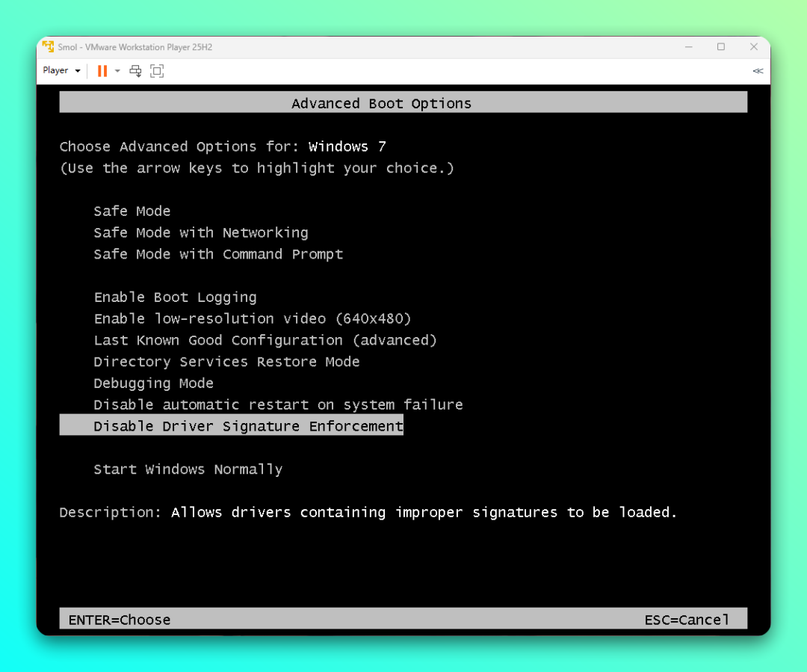The width and height of the screenshot is (807, 672).
Task: Select Safe Mode with Networking
Action: (200, 232)
